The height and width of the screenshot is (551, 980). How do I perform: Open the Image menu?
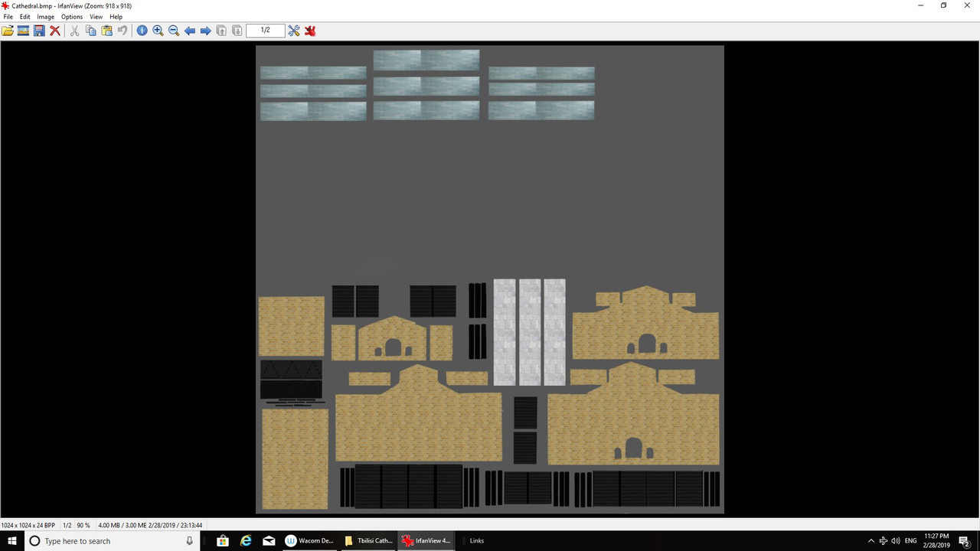pos(46,17)
